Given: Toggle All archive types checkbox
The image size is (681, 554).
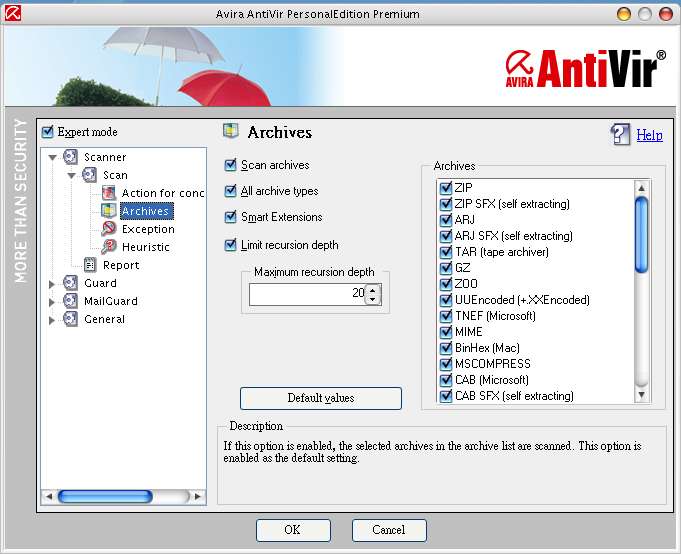Looking at the screenshot, I should point(231,191).
